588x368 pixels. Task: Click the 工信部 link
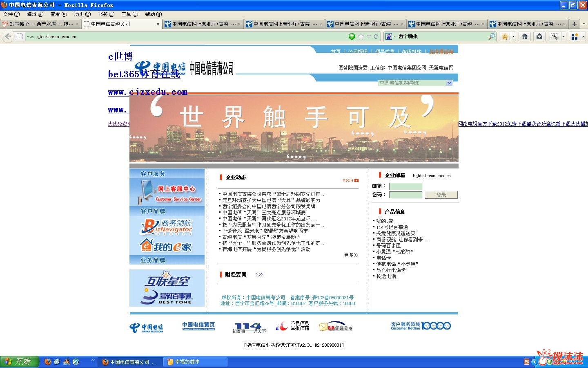[377, 68]
